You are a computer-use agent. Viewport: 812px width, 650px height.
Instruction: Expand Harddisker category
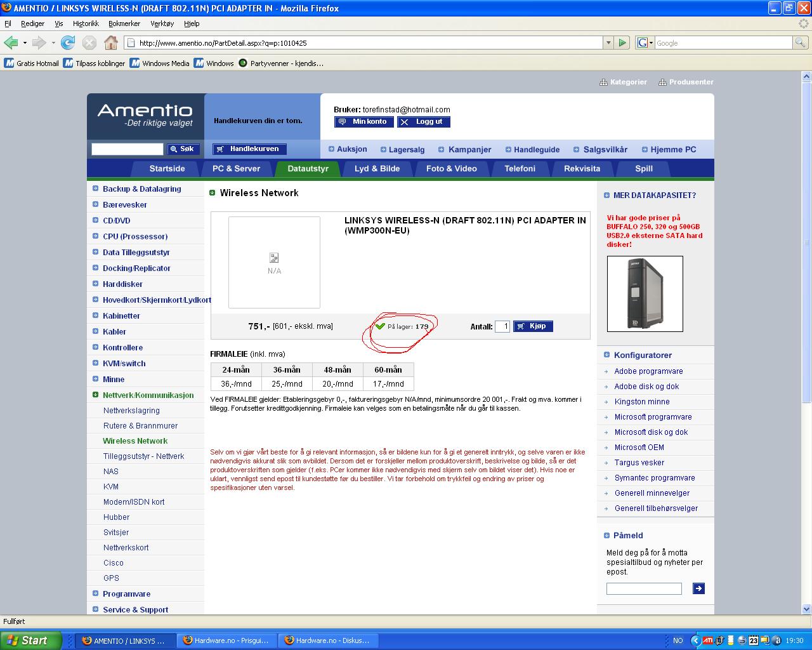(96, 284)
